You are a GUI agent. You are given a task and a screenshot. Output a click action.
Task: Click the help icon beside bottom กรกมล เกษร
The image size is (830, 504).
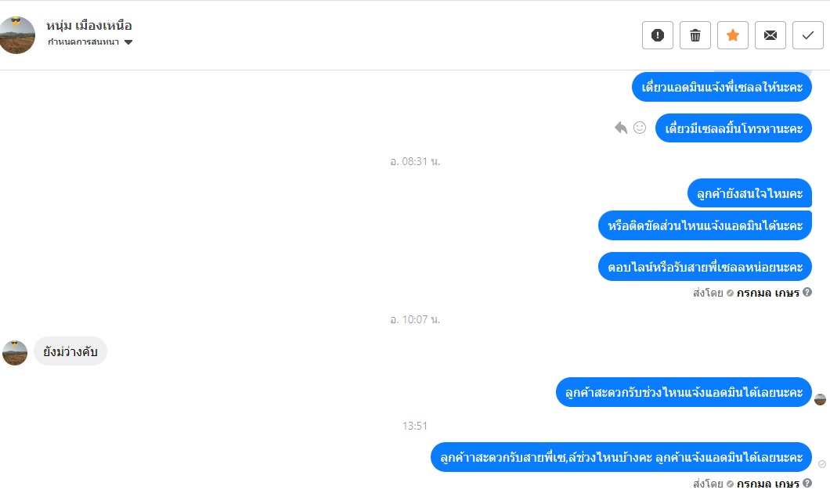[x=807, y=483]
